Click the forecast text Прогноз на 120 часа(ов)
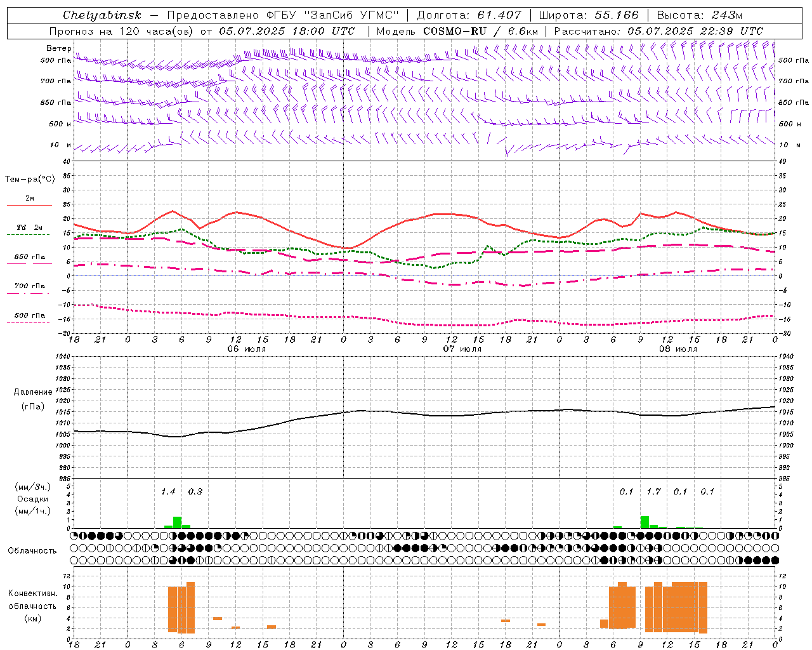This screenshot has height=650, width=812. click(122, 31)
